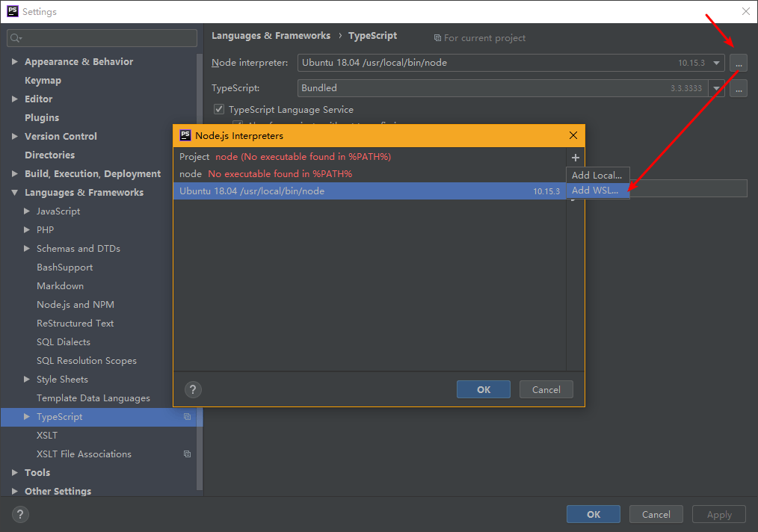Open help icon in Settings window
Image resolution: width=758 pixels, height=532 pixels.
(20, 515)
